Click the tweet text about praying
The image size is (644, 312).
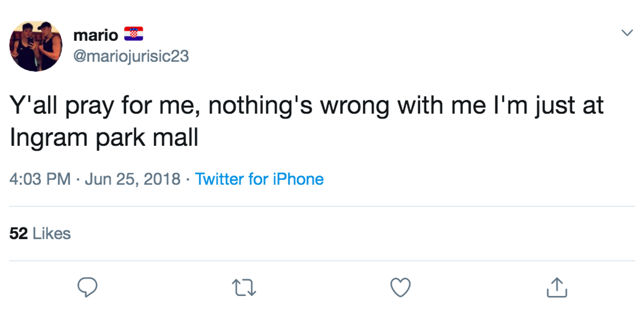pyautogui.click(x=307, y=122)
